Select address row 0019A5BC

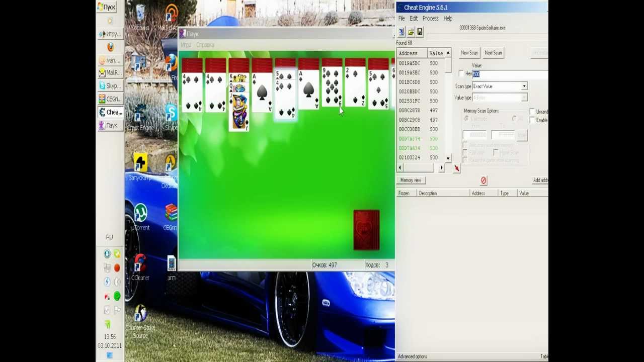coord(421,63)
